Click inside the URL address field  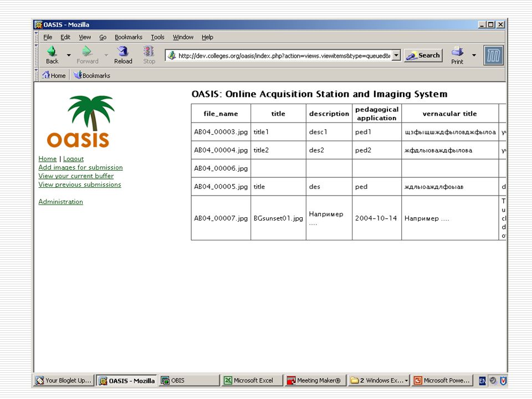click(284, 55)
